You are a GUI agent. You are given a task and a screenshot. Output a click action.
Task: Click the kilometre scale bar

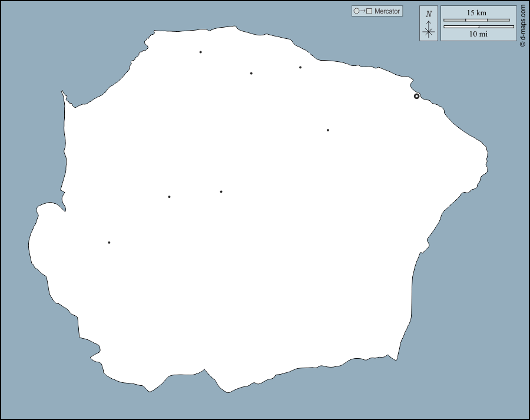point(476,20)
